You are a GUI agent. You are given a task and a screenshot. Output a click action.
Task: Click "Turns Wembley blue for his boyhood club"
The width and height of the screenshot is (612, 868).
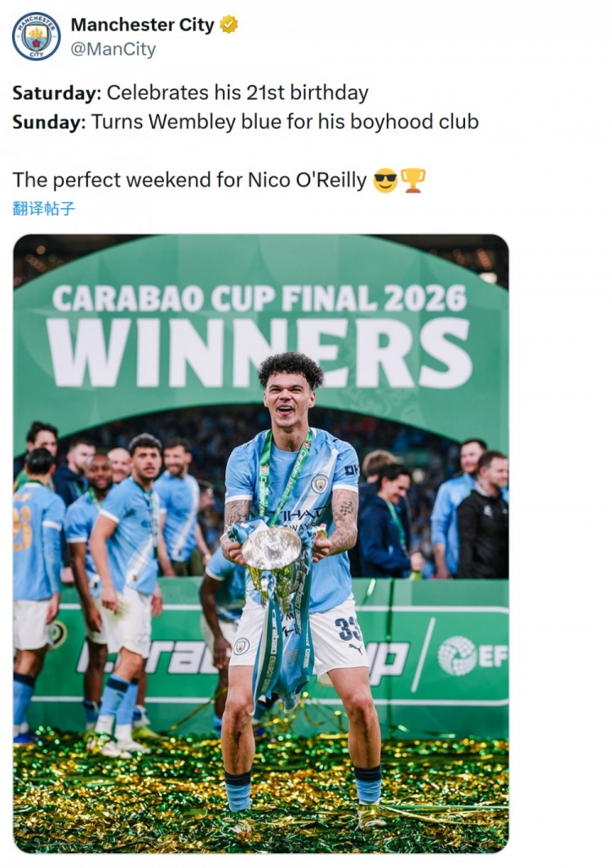[x=285, y=122]
